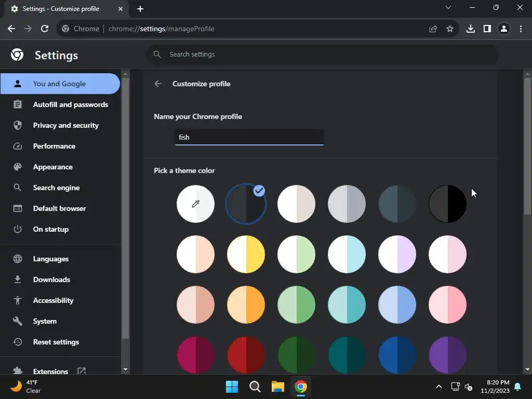
Task: Select the dark slate theme swatch
Action: (397, 204)
